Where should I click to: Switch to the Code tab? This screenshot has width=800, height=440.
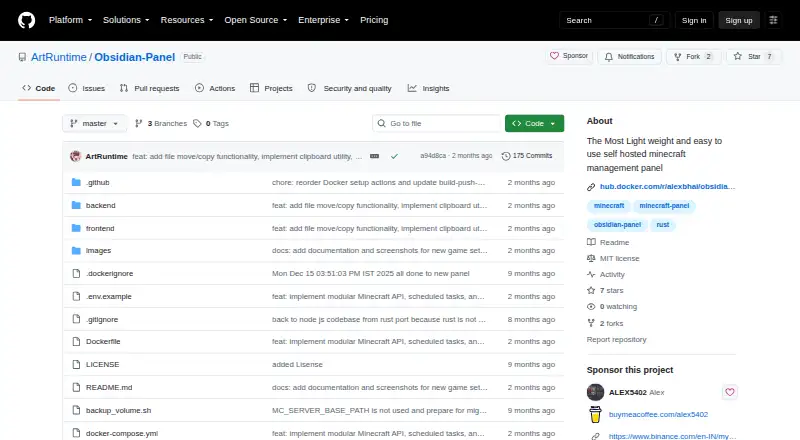39,88
